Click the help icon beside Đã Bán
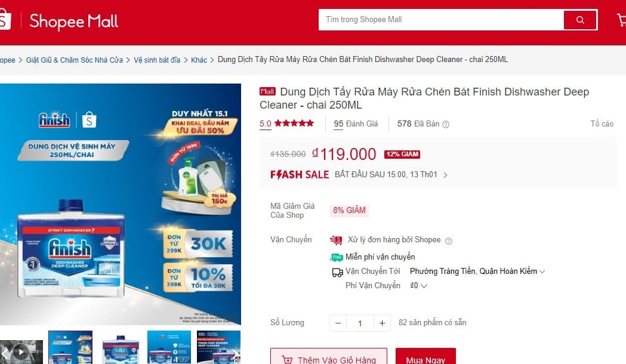Image resolution: width=626 pixels, height=364 pixels. tap(446, 124)
